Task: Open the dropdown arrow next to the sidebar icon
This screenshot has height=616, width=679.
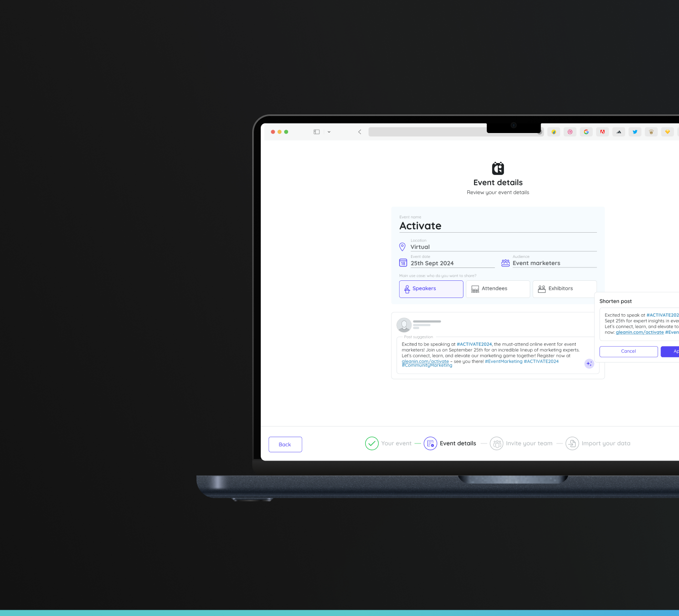Action: pyautogui.click(x=329, y=132)
